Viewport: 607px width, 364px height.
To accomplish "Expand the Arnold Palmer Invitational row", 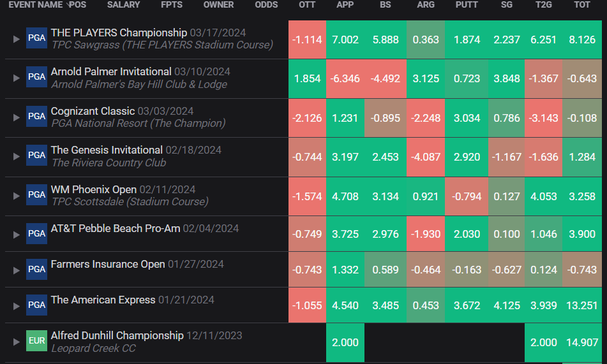I will [16, 78].
